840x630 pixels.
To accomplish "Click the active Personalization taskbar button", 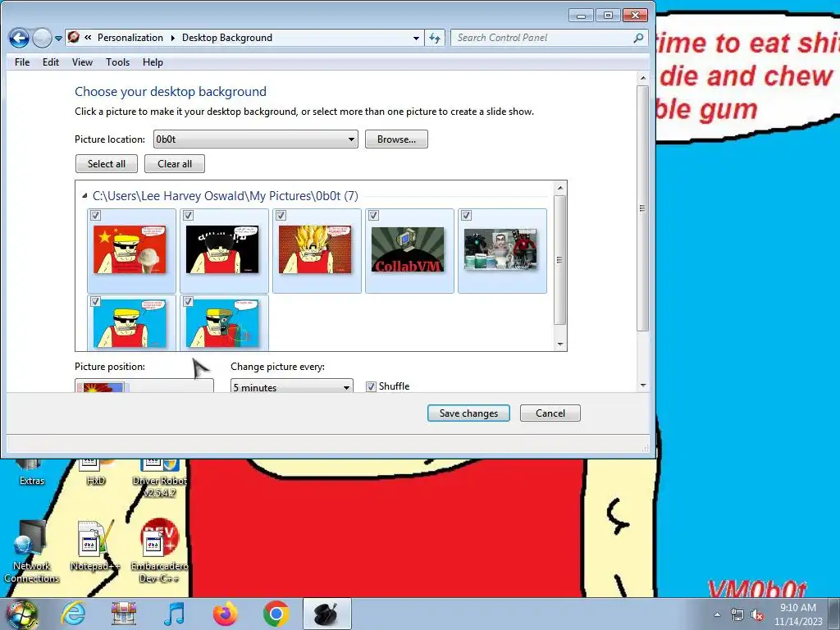I will coord(326,614).
